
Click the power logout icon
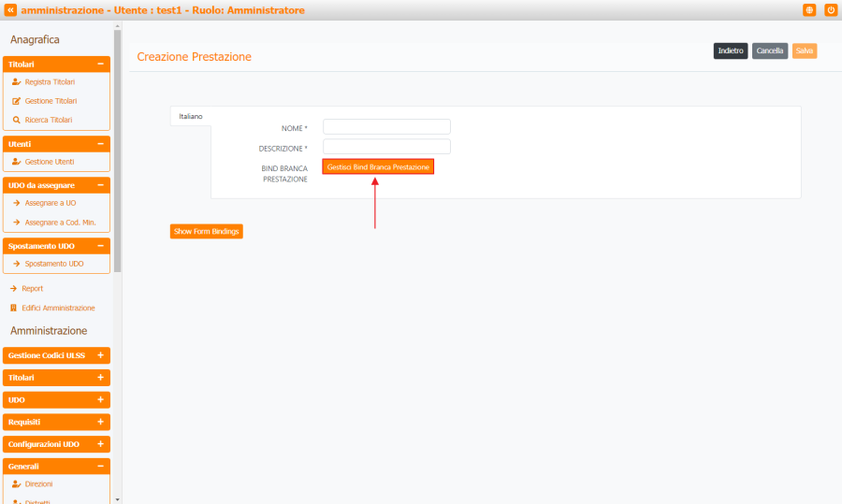pos(831,10)
